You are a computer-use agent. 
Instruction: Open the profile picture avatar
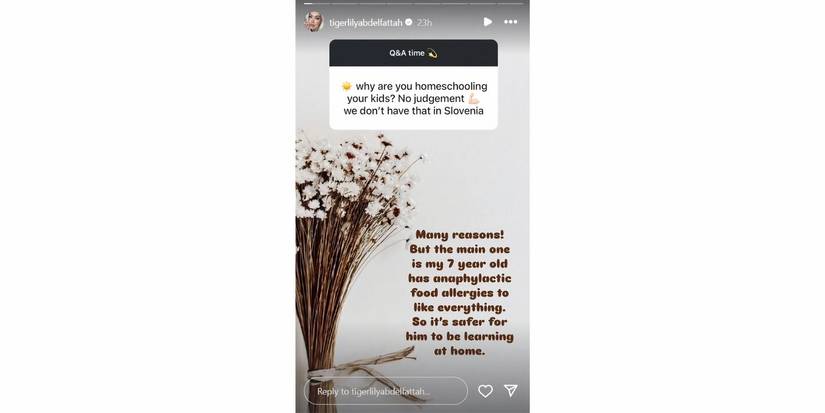[x=314, y=22]
